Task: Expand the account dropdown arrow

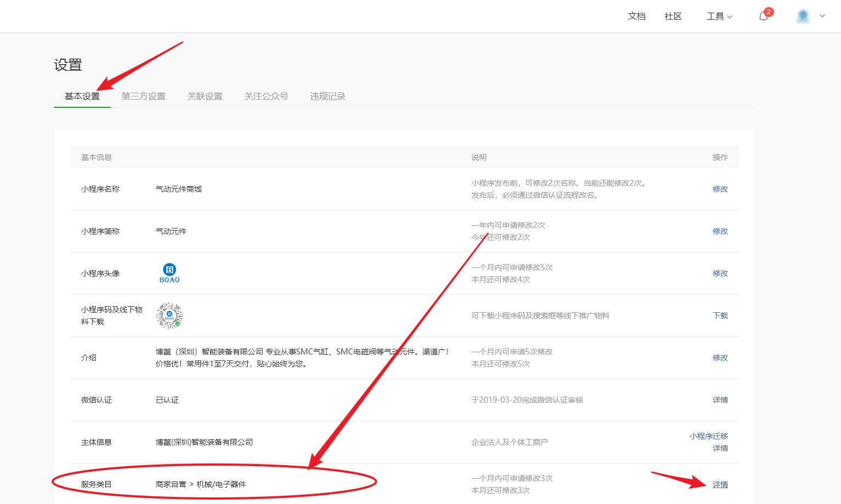Action: 822,16
